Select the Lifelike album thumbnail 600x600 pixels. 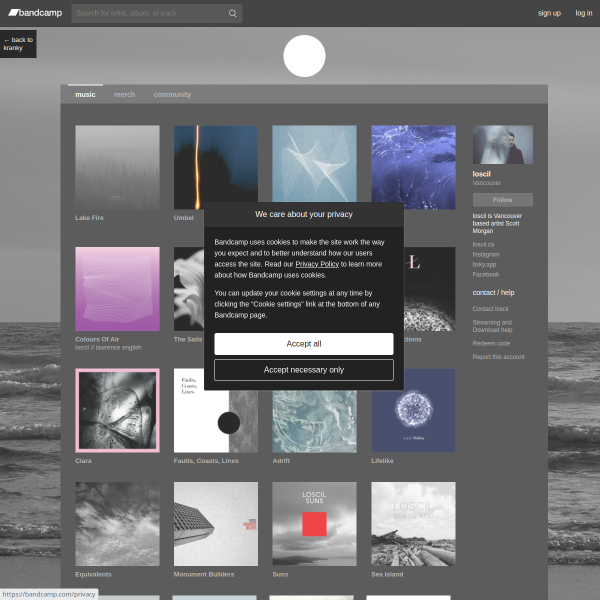(413, 410)
